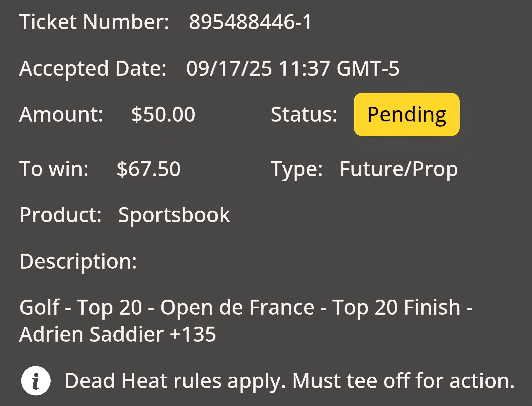Click the Status label
This screenshot has height=406, width=532.
point(304,114)
